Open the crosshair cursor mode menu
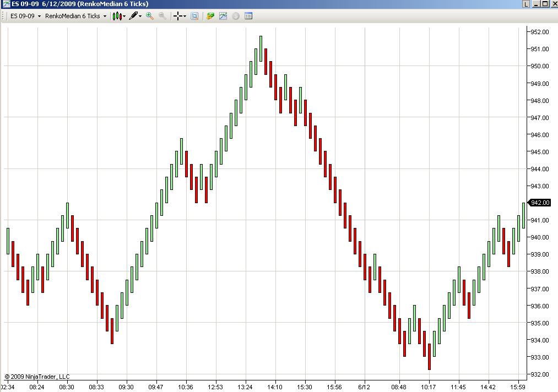Screen dimensions: 558x392 [180, 16]
